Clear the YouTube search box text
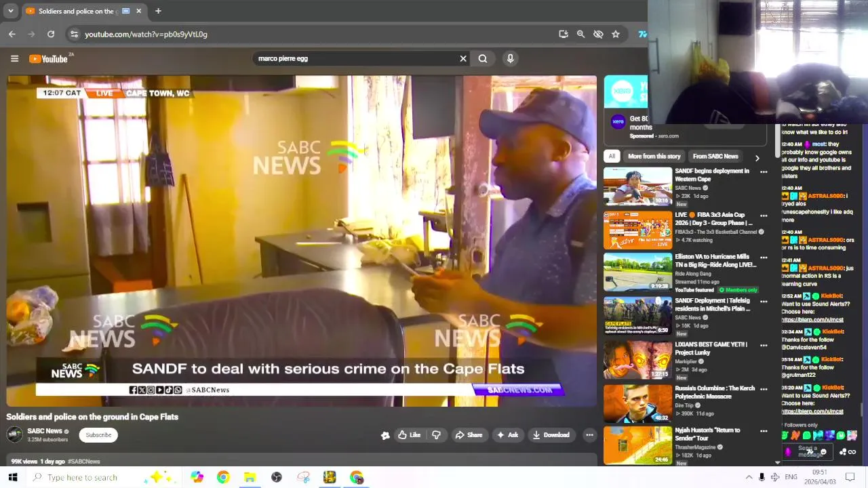Screen dimensions: 868x488 tap(463, 58)
